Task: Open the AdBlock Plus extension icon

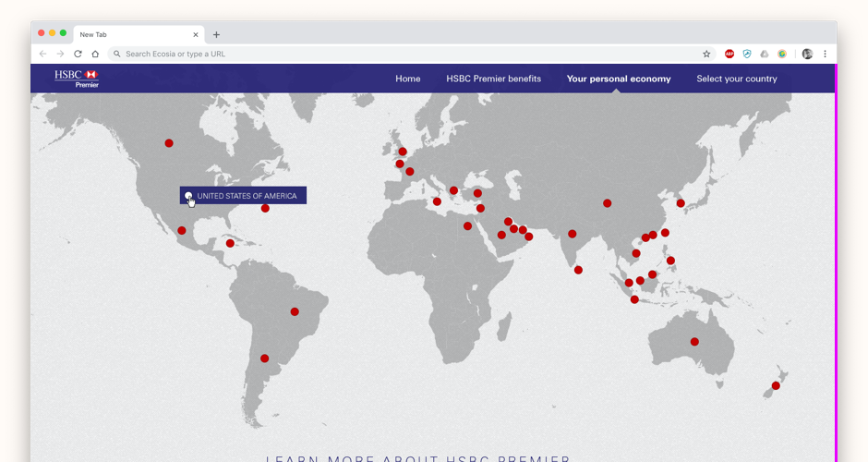Action: (729, 54)
